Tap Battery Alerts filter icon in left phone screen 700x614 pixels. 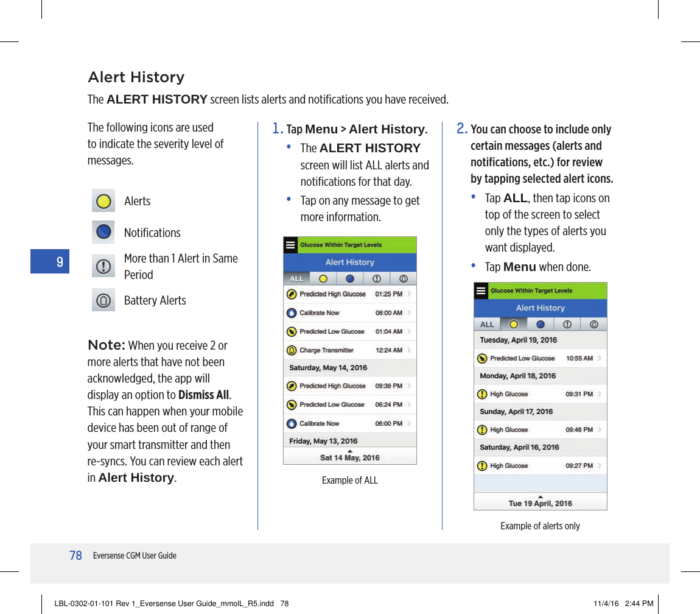click(404, 279)
